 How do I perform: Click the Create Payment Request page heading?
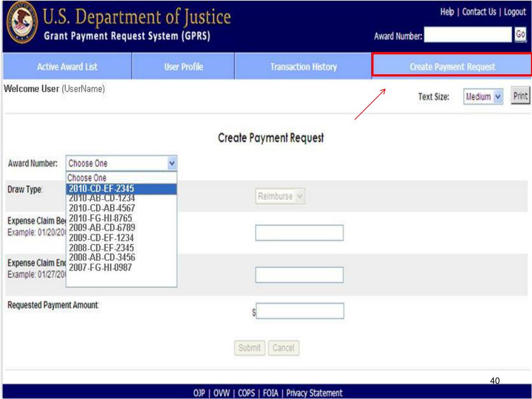(x=271, y=138)
